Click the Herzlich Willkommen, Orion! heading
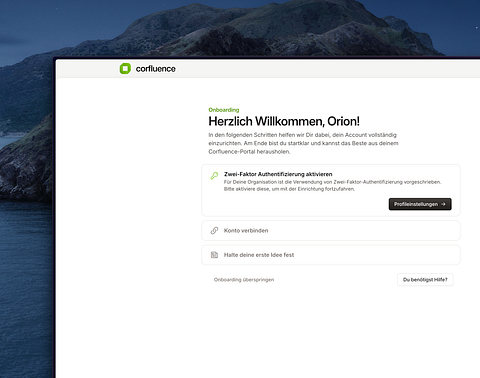Screen dimensions: 480x378 284,121
